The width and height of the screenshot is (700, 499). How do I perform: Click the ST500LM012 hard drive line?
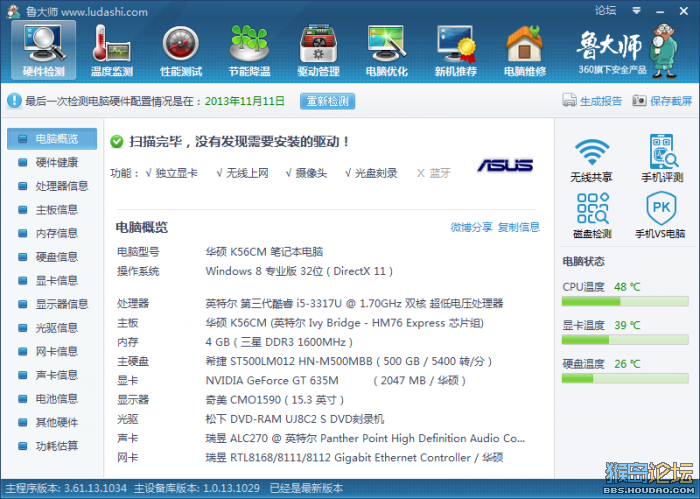pos(349,361)
